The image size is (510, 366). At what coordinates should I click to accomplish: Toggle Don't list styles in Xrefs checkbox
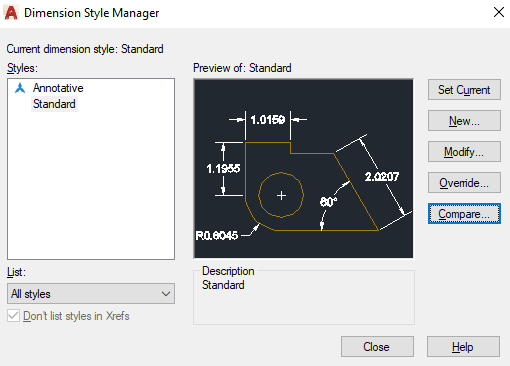(13, 316)
